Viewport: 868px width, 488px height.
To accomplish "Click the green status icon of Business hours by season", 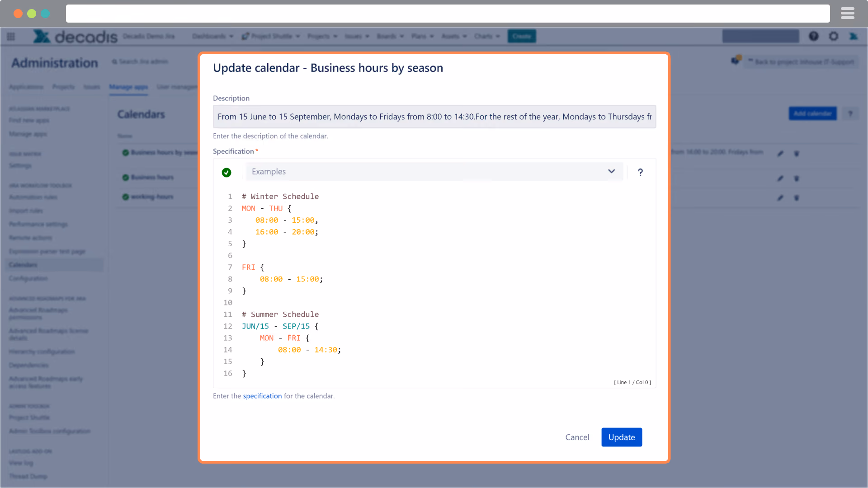I will pyautogui.click(x=125, y=152).
